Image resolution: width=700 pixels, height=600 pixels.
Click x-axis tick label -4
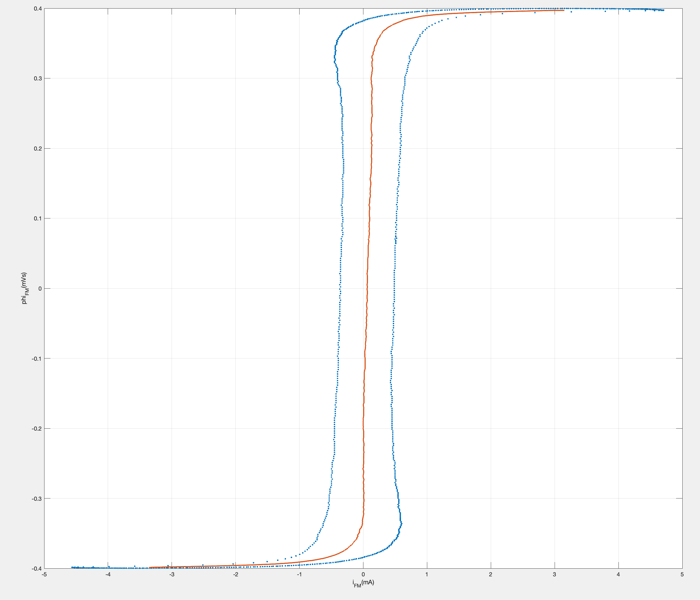(108, 574)
